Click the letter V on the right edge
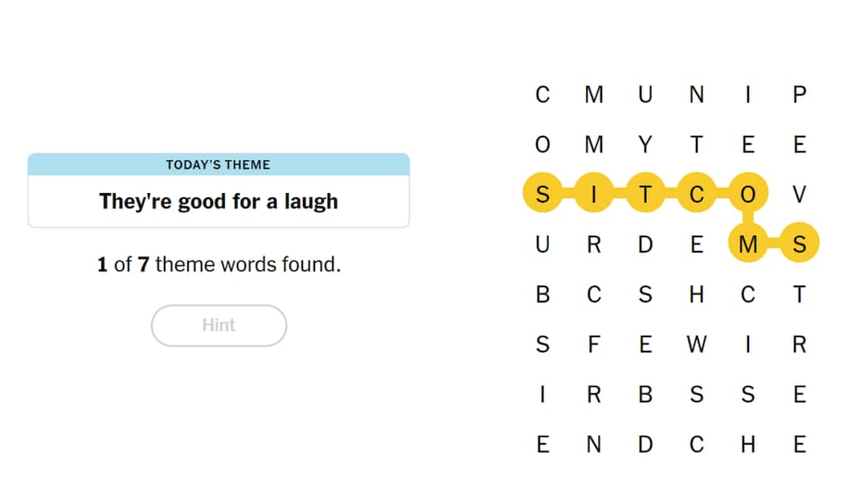This screenshot has height=489, width=868. pyautogui.click(x=800, y=195)
